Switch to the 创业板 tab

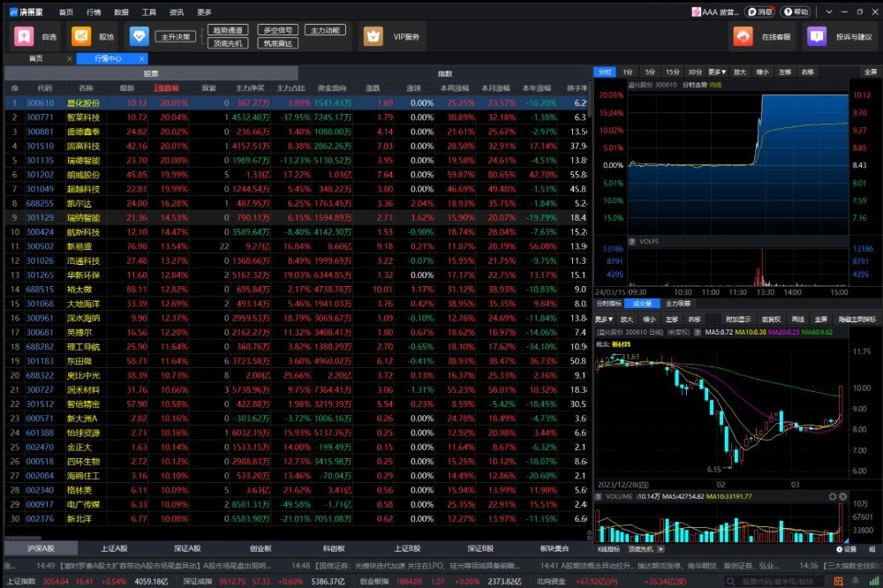(x=260, y=548)
